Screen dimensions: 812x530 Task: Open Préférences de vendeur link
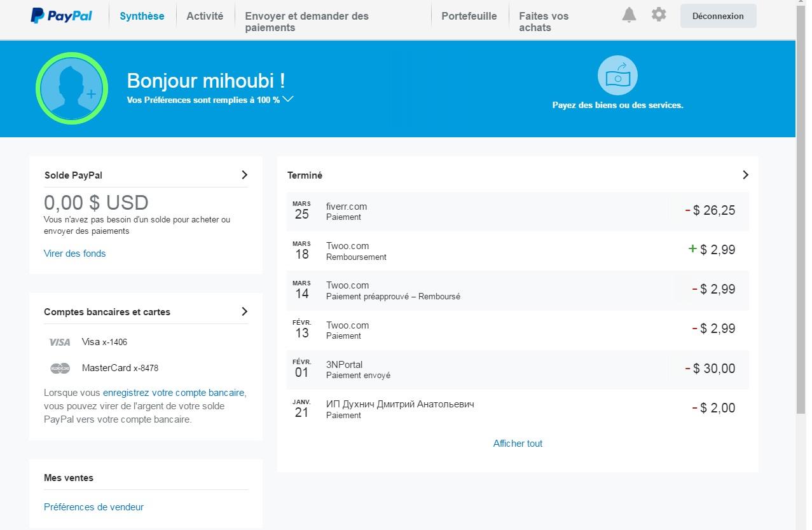tap(93, 506)
